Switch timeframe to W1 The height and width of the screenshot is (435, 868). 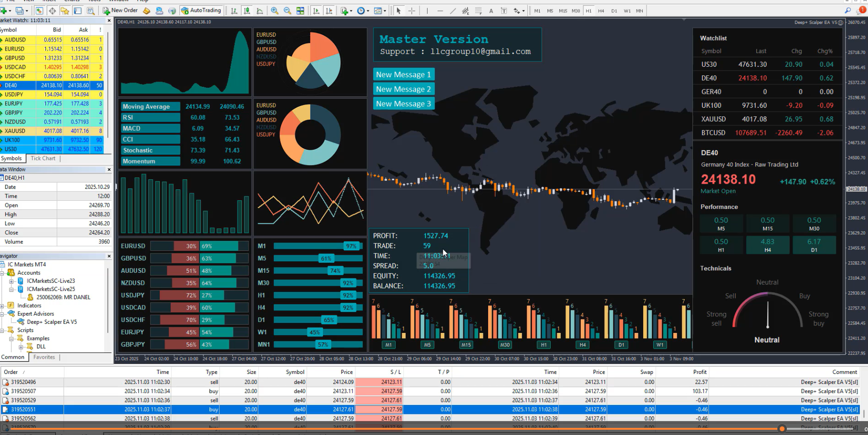627,10
